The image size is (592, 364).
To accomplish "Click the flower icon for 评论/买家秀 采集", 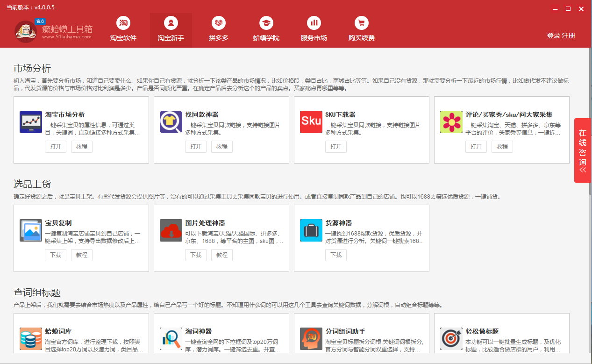I will click(x=451, y=122).
